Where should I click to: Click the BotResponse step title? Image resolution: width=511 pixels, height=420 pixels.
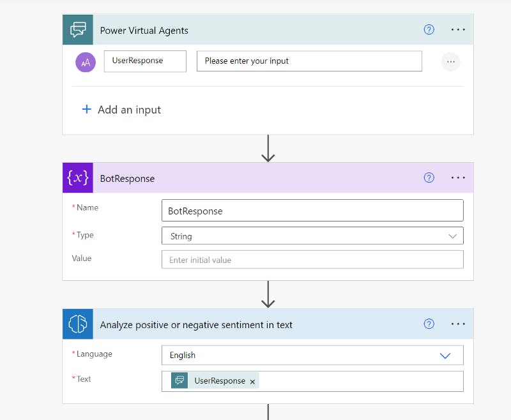pyautogui.click(x=127, y=179)
